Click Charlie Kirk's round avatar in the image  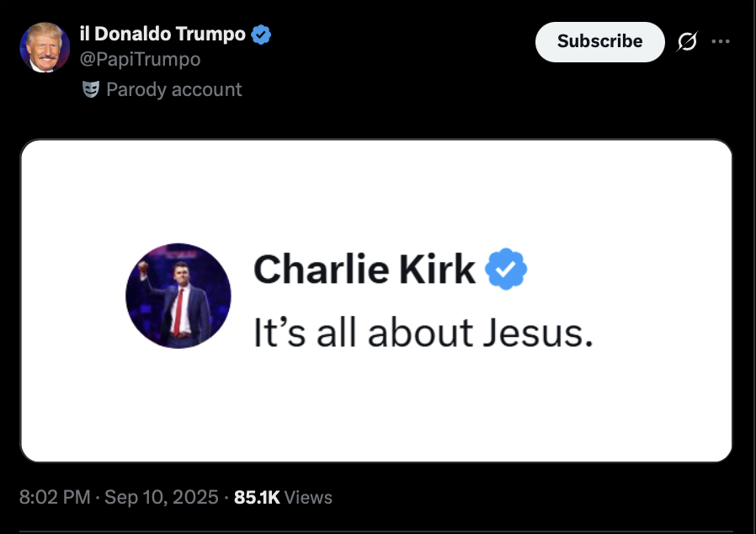(x=178, y=296)
